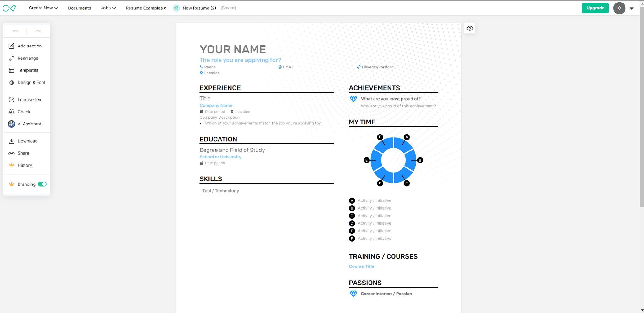The image size is (644, 313).
Task: Open Design & Font settings
Action: [x=31, y=82]
